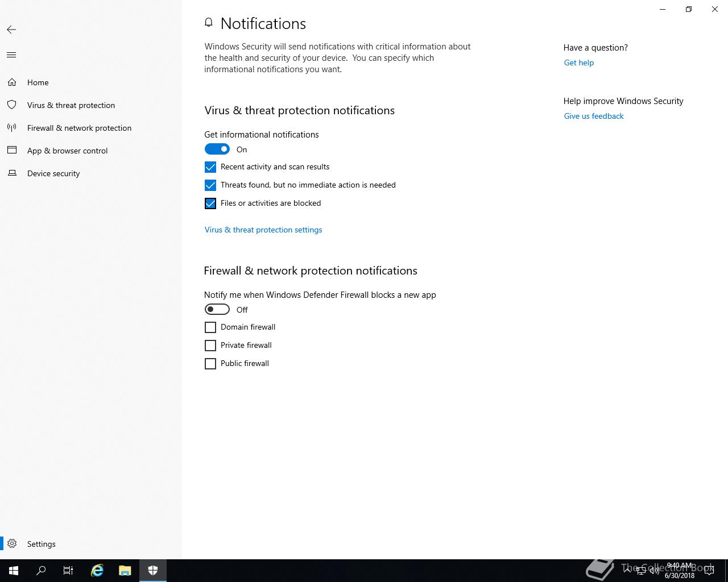Open App & browser control page
The image size is (728, 582).
[91, 151]
